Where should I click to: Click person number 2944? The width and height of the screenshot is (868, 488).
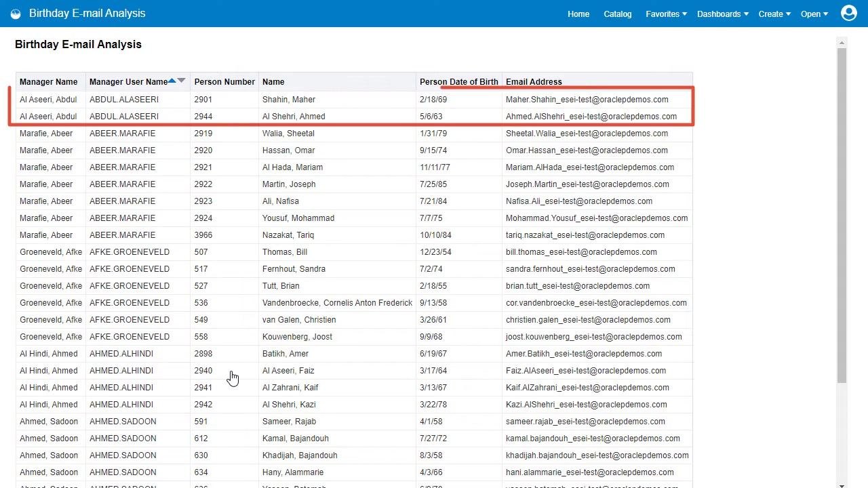203,117
